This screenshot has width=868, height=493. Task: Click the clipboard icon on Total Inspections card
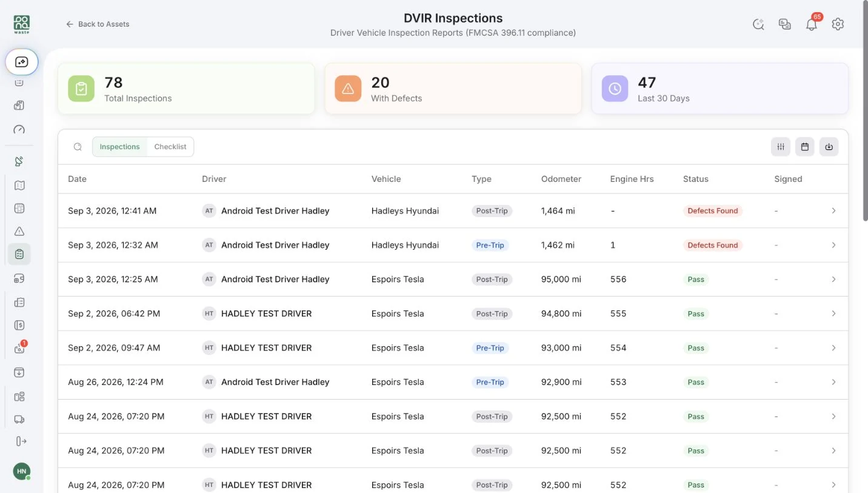click(x=81, y=89)
